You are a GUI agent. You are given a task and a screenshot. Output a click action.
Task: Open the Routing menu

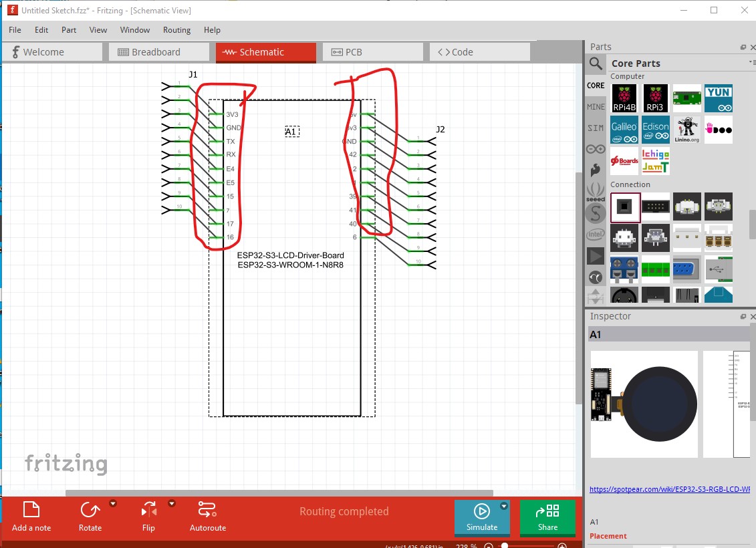(x=176, y=30)
